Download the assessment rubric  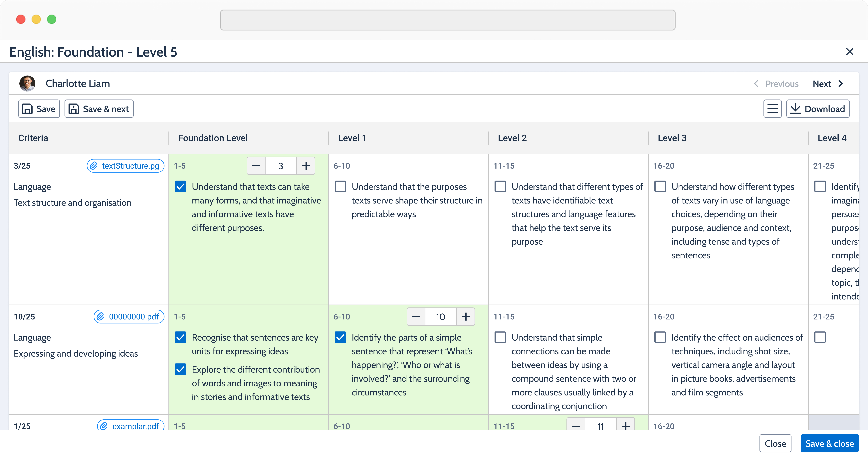click(818, 109)
